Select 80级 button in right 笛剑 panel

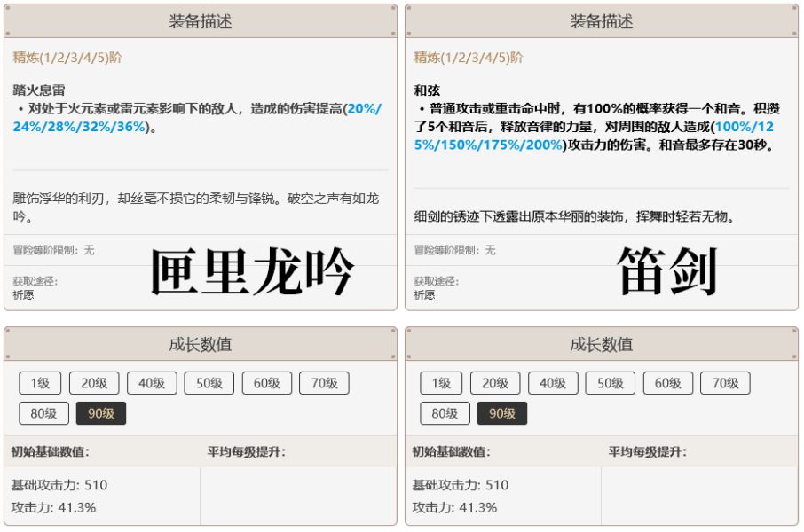pos(445,413)
